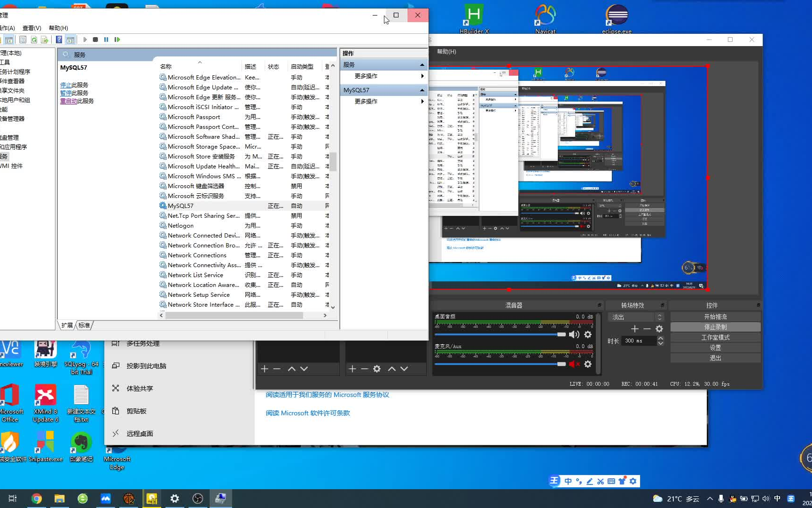Select the Netlogon service row
The width and height of the screenshot is (812, 508).
point(244,226)
